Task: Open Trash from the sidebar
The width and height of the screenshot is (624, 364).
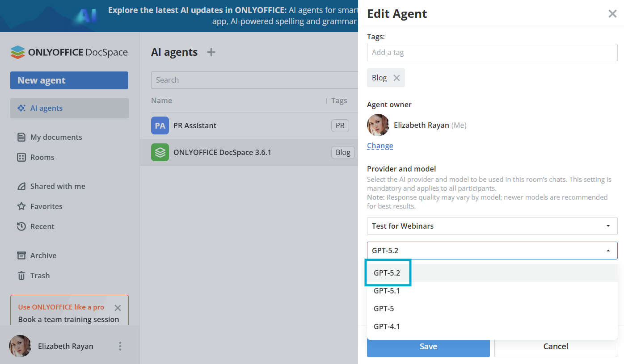Action: coord(40,276)
